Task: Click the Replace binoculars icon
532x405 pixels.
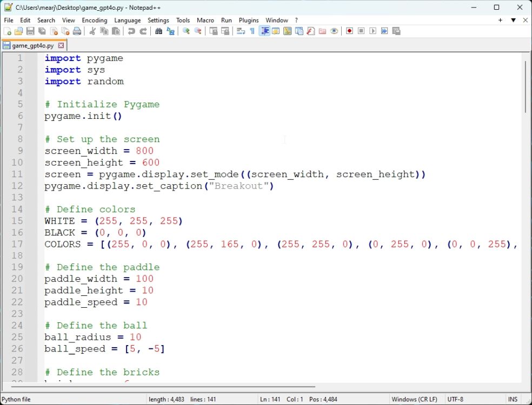Action: [171, 31]
